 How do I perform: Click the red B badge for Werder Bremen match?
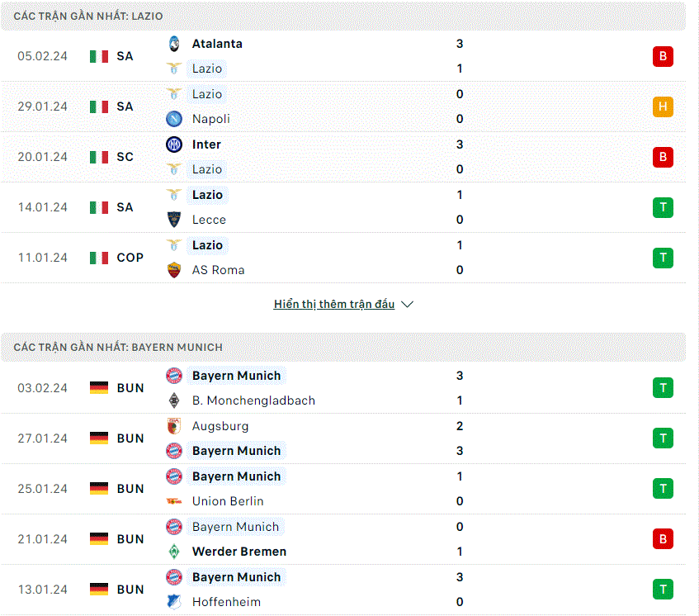(663, 539)
